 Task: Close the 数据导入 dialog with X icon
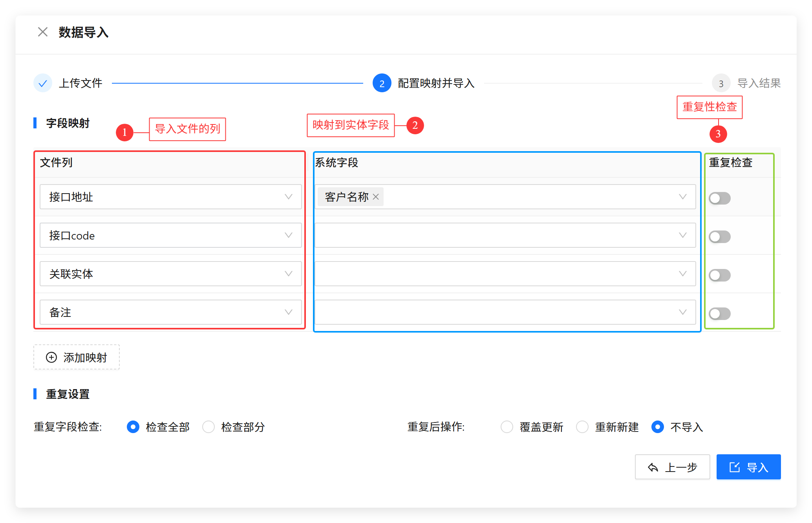(43, 32)
